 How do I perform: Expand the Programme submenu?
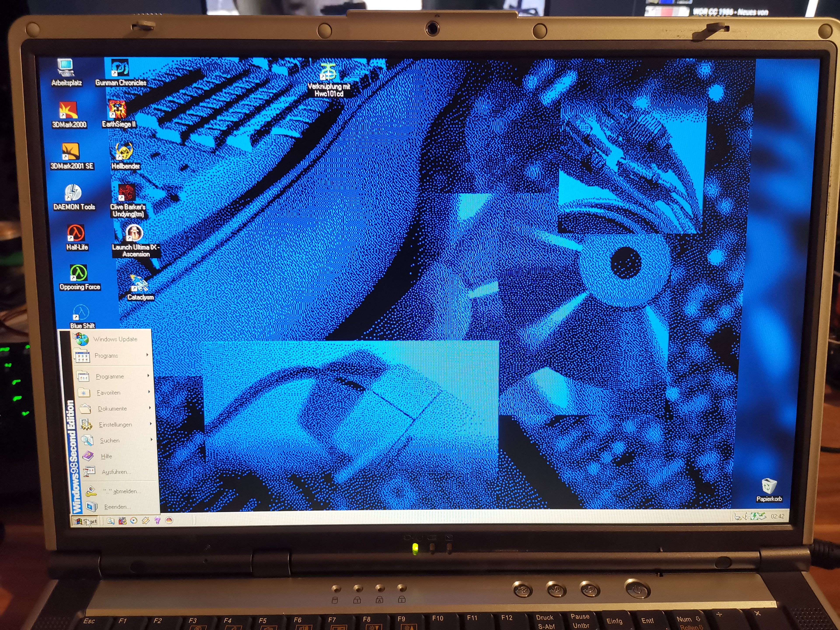[x=110, y=376]
